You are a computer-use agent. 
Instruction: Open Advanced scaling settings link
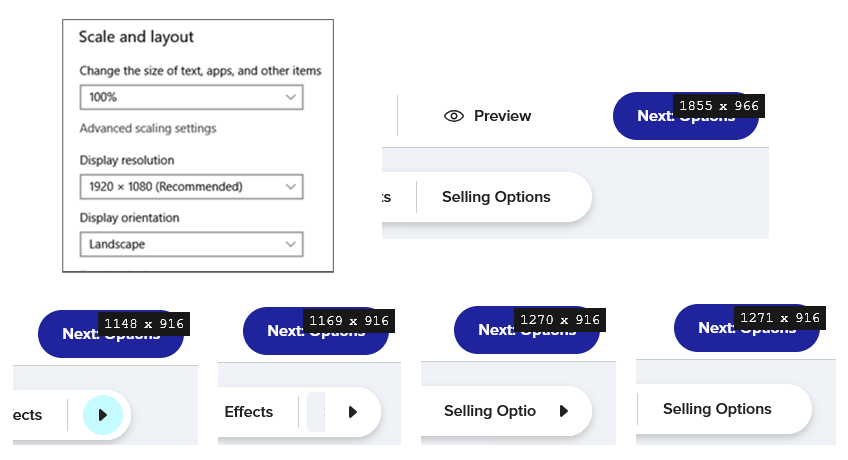click(x=148, y=128)
